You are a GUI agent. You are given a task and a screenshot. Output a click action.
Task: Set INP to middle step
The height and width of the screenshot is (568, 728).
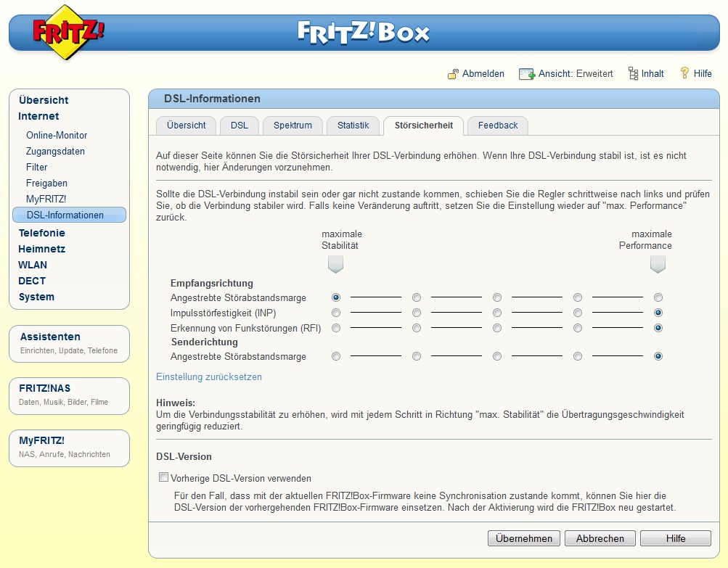point(497,313)
